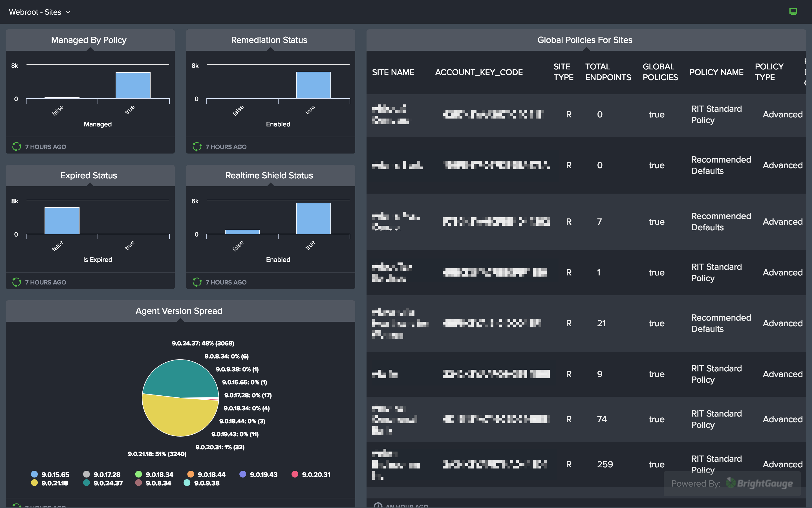Sort table by ACCOUNT_KEY_CODE column

479,72
